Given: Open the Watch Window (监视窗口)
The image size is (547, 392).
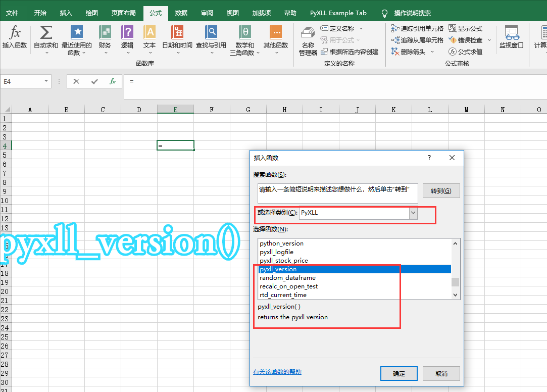Looking at the screenshot, I should point(512,36).
